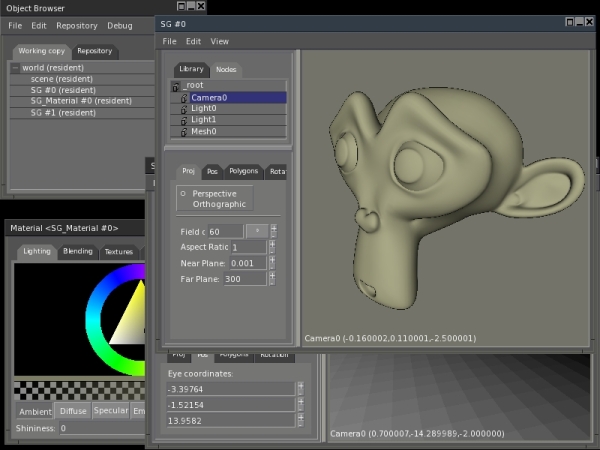Image resolution: width=600 pixels, height=450 pixels.
Task: Select the Perspective projection radio button
Action: tap(183, 192)
